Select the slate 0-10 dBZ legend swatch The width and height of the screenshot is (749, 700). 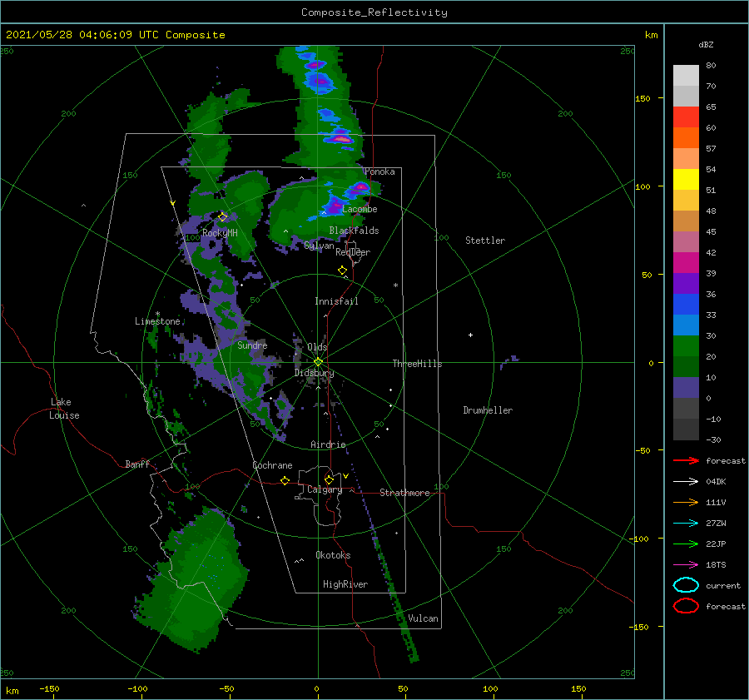(686, 388)
